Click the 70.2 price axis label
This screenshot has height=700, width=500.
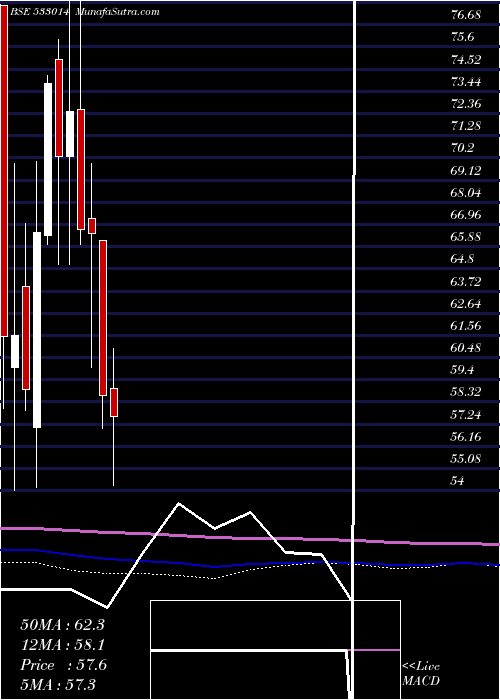point(463,148)
